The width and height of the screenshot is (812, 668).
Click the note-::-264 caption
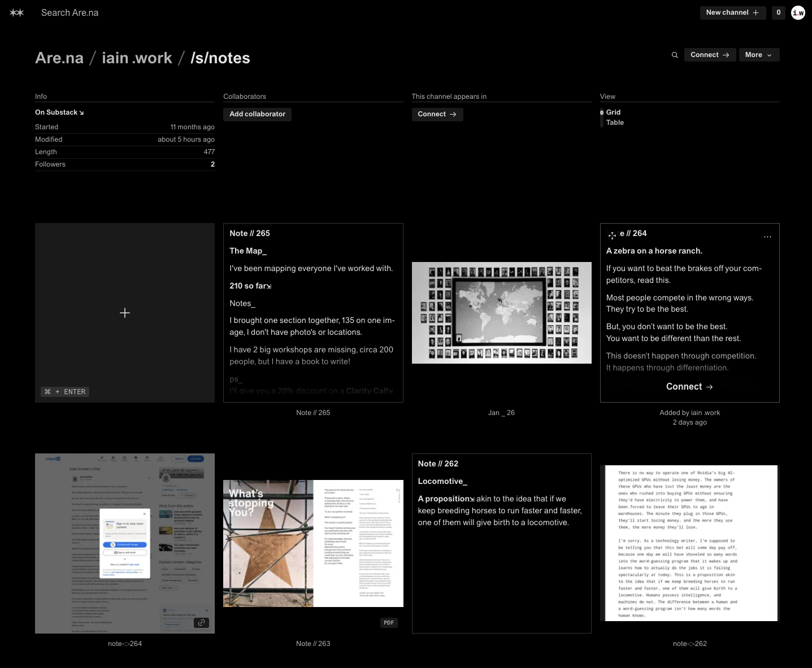[125, 644]
